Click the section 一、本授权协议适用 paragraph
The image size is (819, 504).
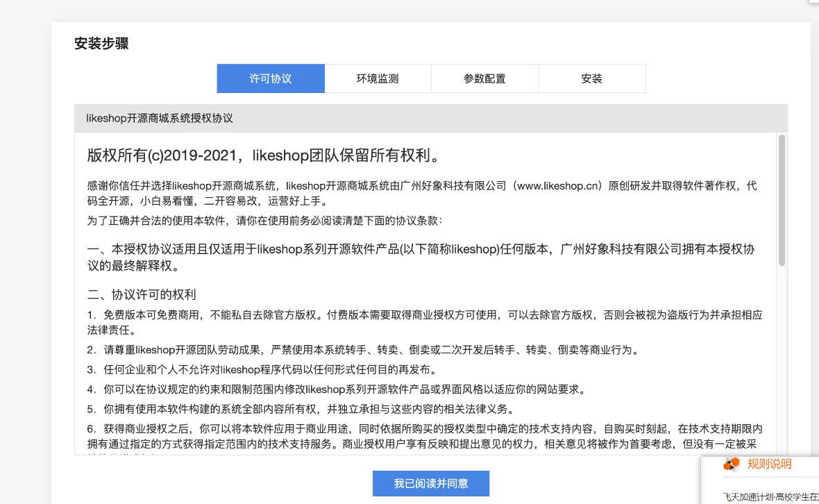click(x=421, y=257)
